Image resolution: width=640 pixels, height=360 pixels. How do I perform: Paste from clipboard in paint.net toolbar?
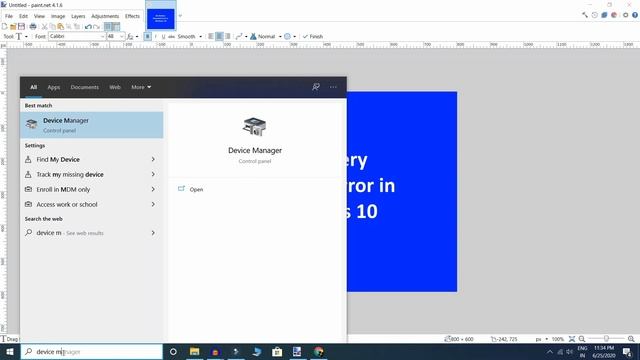(x=60, y=27)
